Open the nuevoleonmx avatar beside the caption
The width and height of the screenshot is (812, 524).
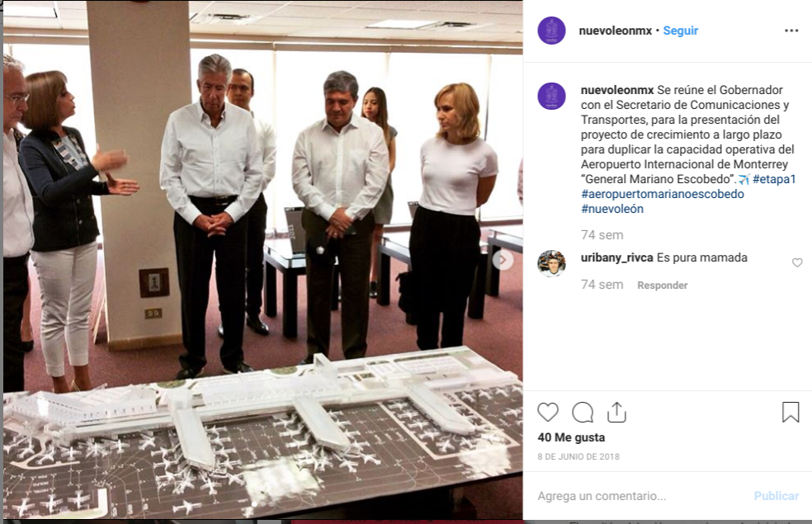tap(551, 96)
